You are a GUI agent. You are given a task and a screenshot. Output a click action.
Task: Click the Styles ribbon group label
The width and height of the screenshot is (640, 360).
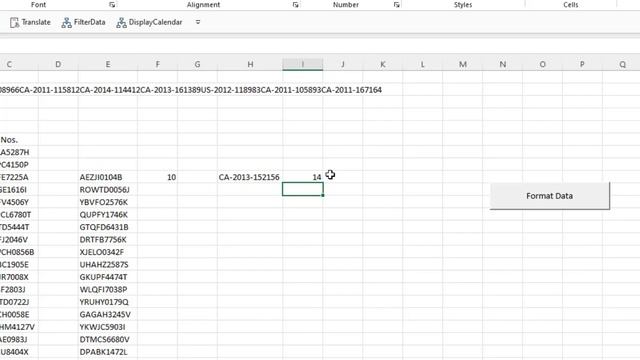[x=463, y=5]
